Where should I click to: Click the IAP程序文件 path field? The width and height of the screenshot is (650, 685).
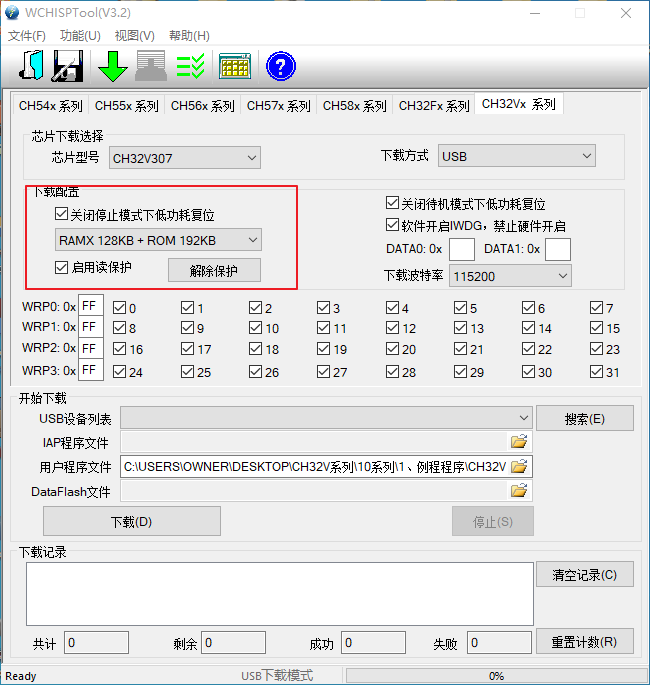[315, 442]
